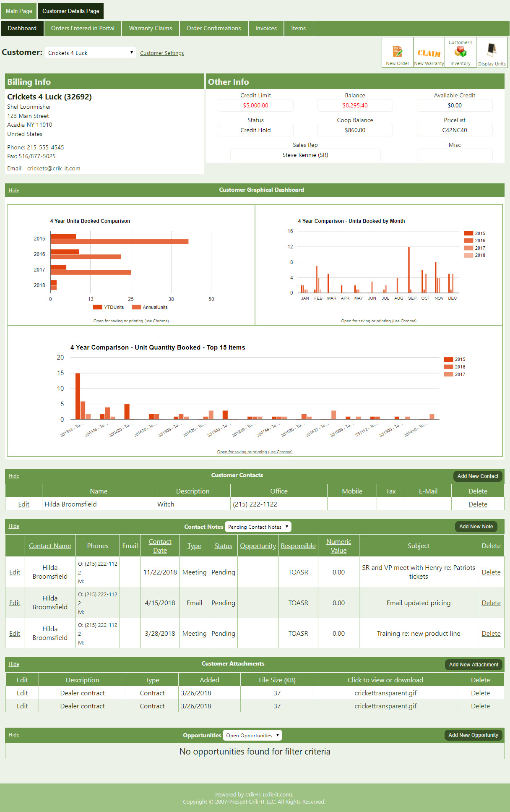The width and height of the screenshot is (510, 812).
Task: Open the Customer selection dropdown
Action: (90, 52)
